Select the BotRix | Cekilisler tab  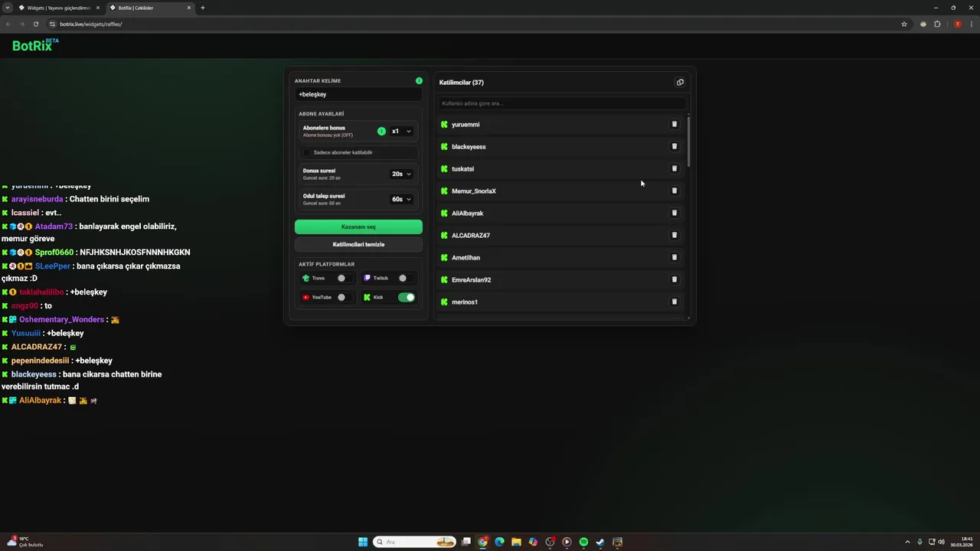pos(150,8)
